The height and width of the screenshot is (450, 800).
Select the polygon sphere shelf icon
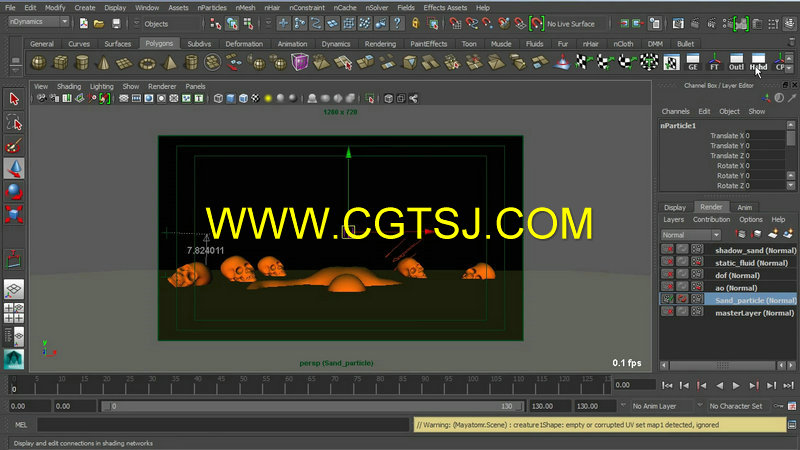tap(39, 63)
